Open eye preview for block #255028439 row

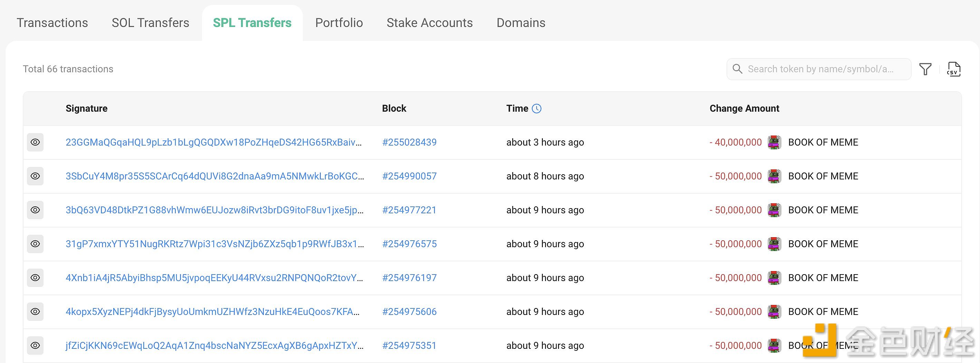(35, 142)
